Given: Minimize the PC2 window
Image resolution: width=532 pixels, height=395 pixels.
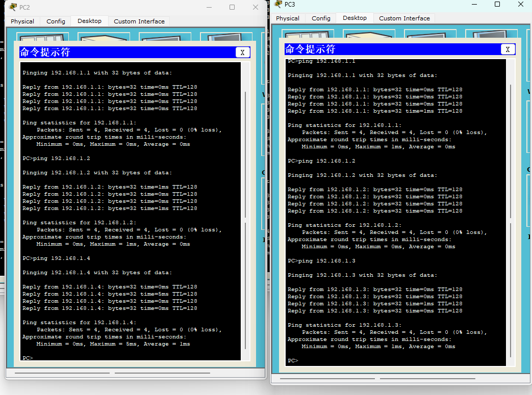Looking at the screenshot, I should [209, 7].
